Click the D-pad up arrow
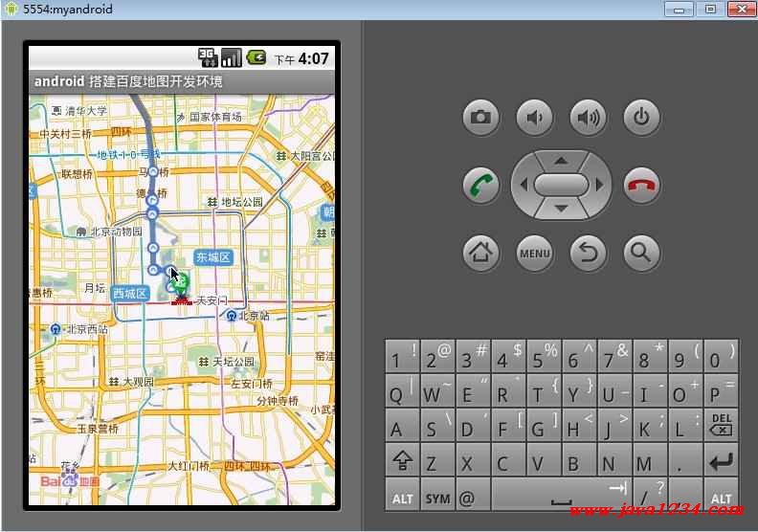 tap(561, 161)
